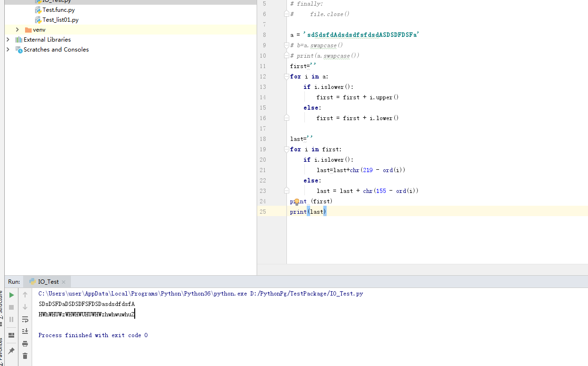Toggle soft-wrap in run console
This screenshot has width=588, height=366.
[x=25, y=319]
